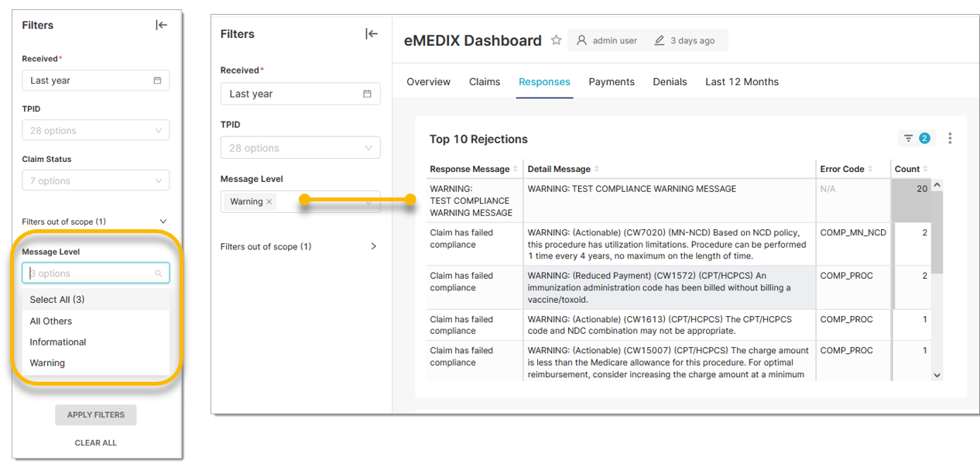Viewport: 980px width, 467px height.
Task: Switch to the Payments tab
Action: coord(611,82)
